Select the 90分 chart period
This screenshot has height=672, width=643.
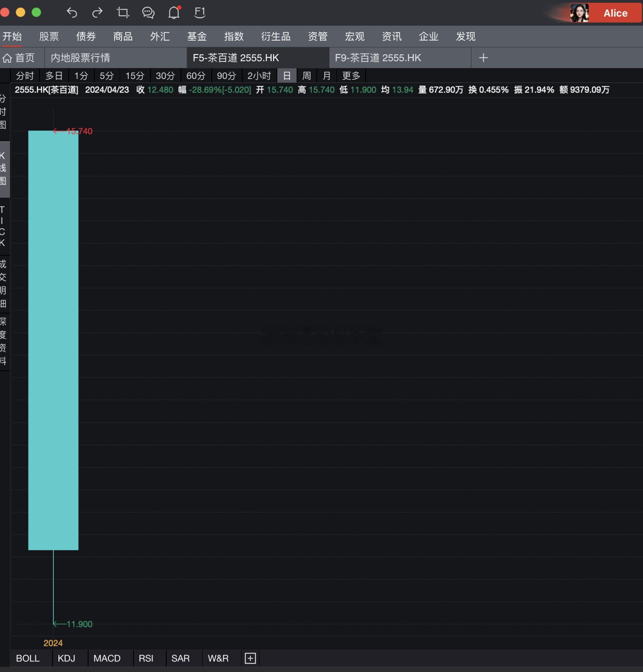226,75
